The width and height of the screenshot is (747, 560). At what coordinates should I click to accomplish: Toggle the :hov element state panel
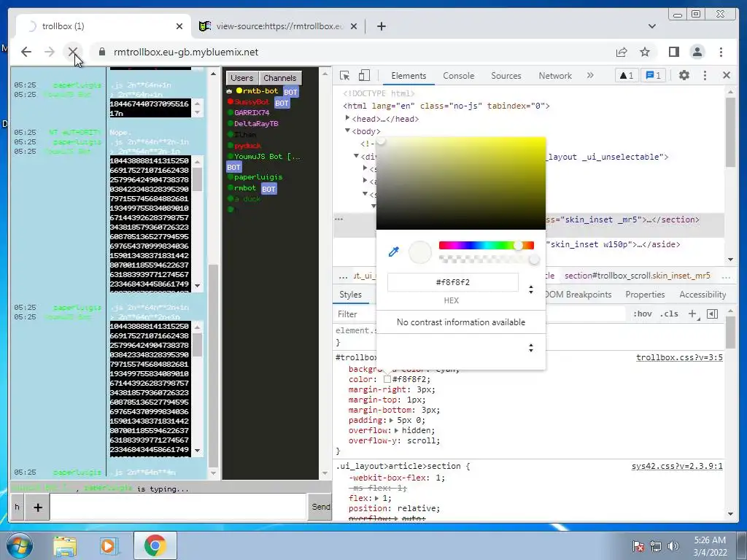pyautogui.click(x=642, y=314)
